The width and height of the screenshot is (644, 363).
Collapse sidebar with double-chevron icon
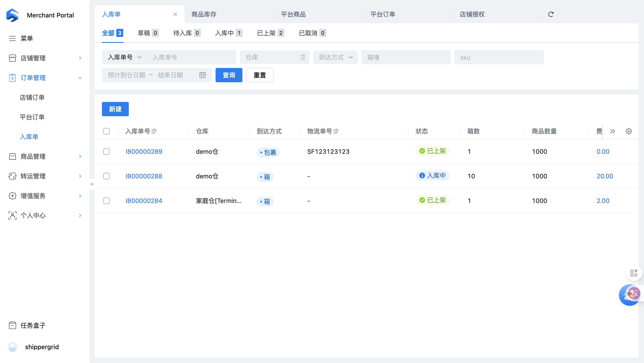92,184
